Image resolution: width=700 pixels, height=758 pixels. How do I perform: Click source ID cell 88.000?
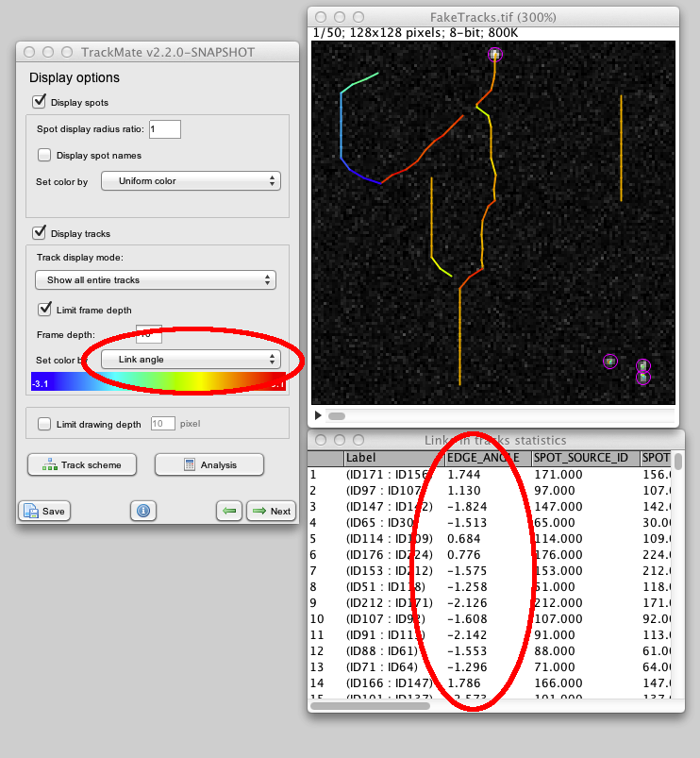point(555,650)
